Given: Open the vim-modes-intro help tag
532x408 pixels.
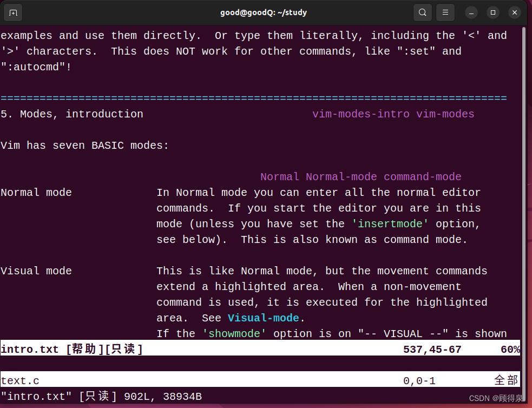Looking at the screenshot, I should [361, 114].
